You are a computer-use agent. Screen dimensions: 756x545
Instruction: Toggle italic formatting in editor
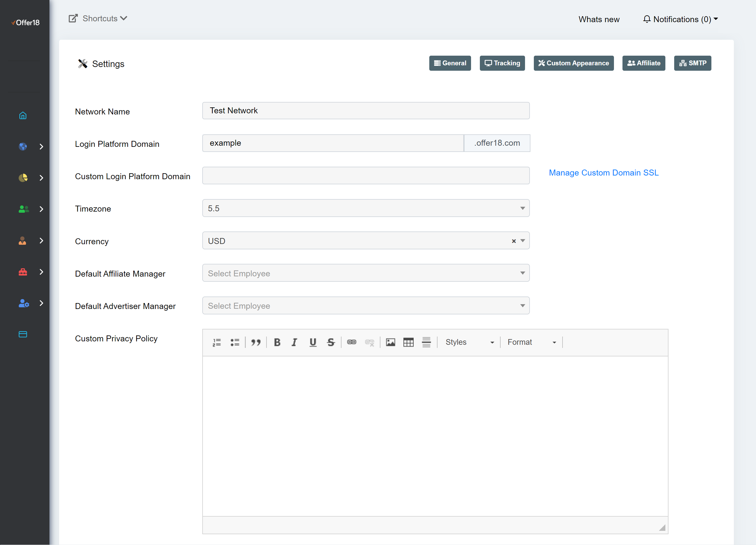pos(294,342)
